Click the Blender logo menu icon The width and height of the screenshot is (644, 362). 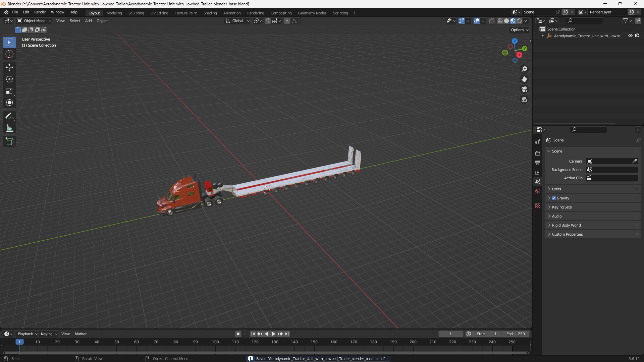[x=6, y=12]
